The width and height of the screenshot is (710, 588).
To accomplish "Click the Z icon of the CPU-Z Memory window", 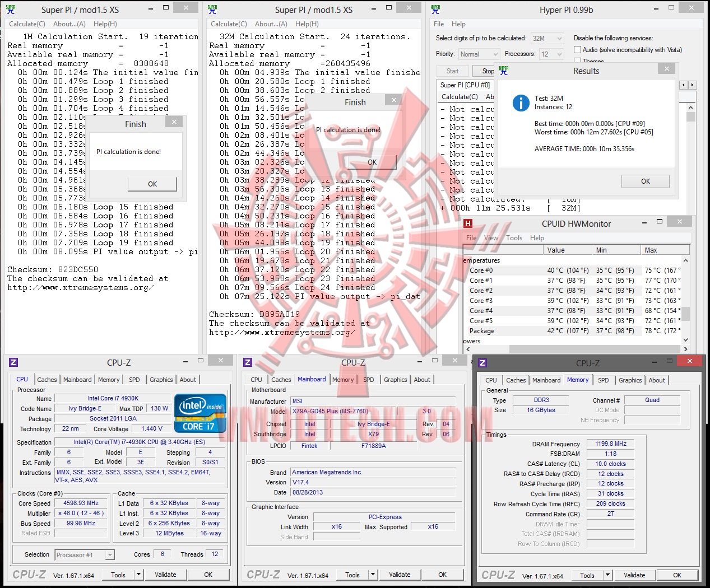I will [x=482, y=363].
